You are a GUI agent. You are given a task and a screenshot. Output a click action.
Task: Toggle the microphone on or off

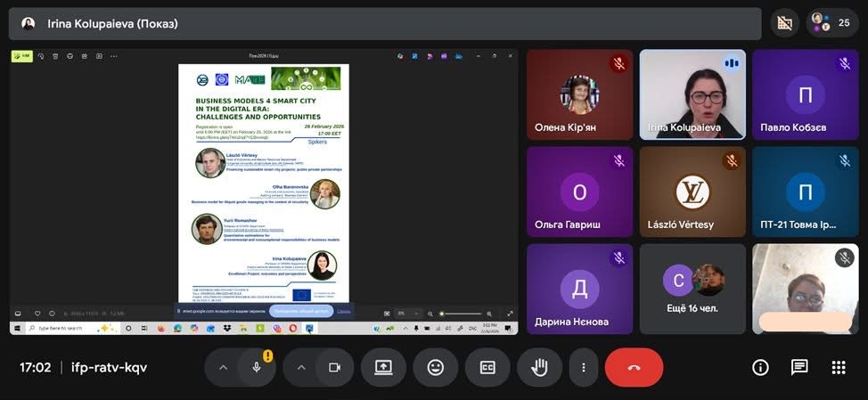[x=257, y=367]
